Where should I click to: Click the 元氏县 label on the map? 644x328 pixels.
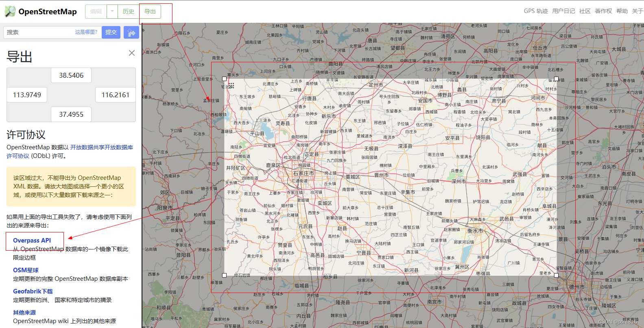pos(306,226)
